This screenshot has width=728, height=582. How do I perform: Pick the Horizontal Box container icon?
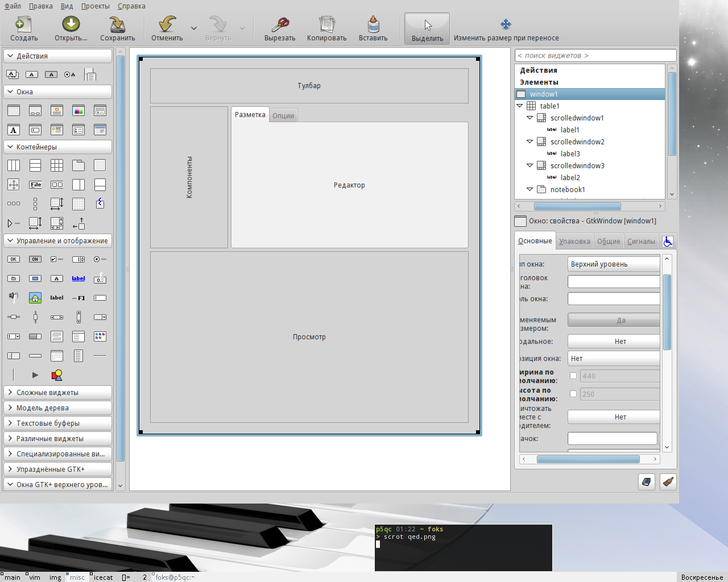coord(14,165)
